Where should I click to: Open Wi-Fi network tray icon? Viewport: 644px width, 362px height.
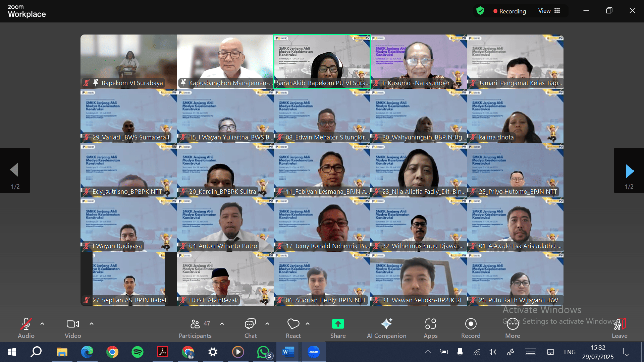tap(477, 352)
